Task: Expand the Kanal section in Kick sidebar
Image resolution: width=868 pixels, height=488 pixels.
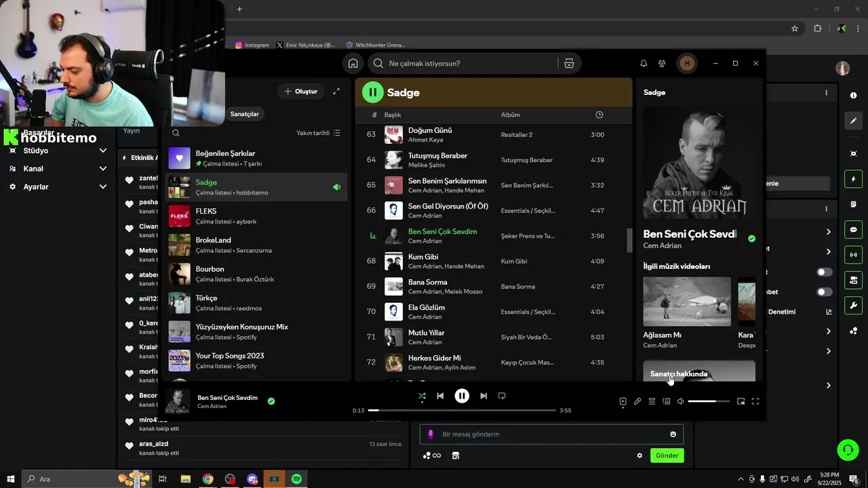Action: tap(57, 169)
